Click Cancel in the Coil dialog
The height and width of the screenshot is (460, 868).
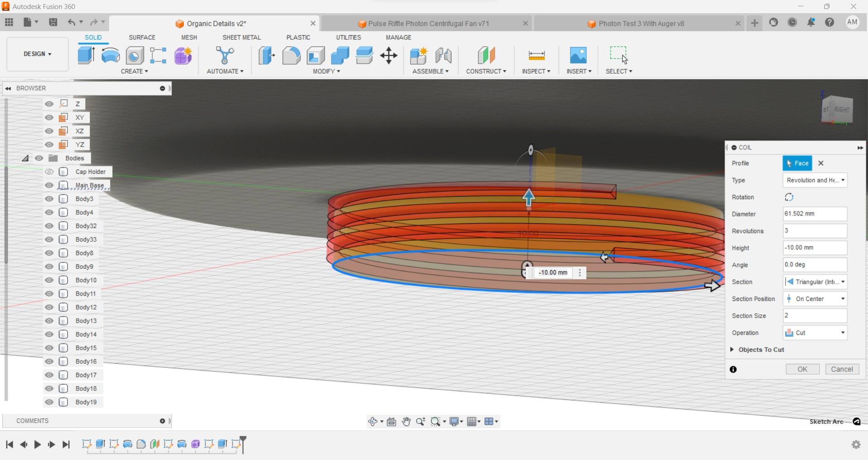tap(842, 369)
